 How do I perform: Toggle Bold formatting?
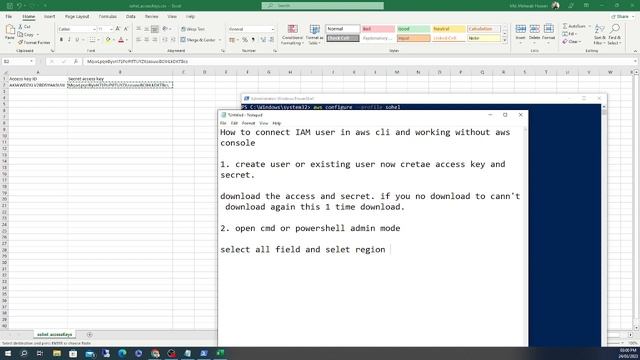point(61,40)
